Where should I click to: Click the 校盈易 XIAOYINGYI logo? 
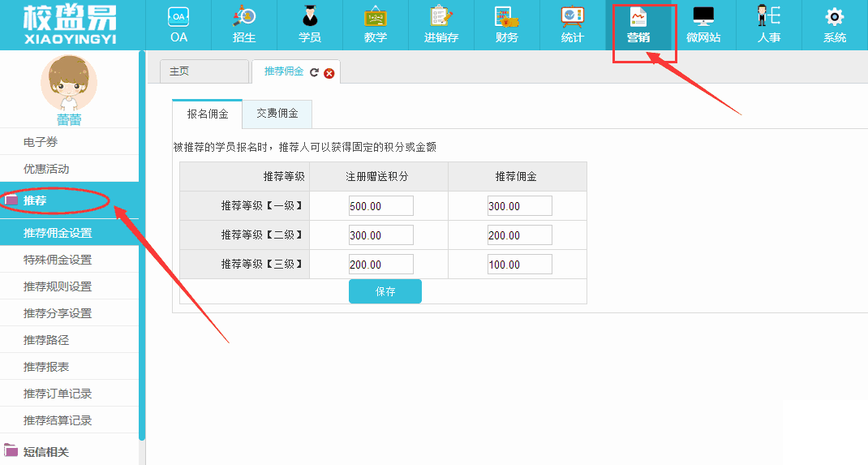pyautogui.click(x=71, y=25)
